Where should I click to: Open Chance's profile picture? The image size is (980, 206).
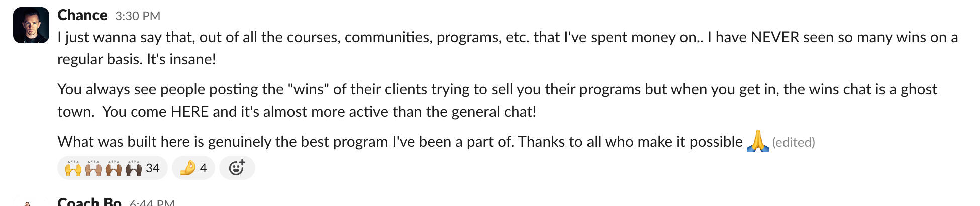coord(31,25)
